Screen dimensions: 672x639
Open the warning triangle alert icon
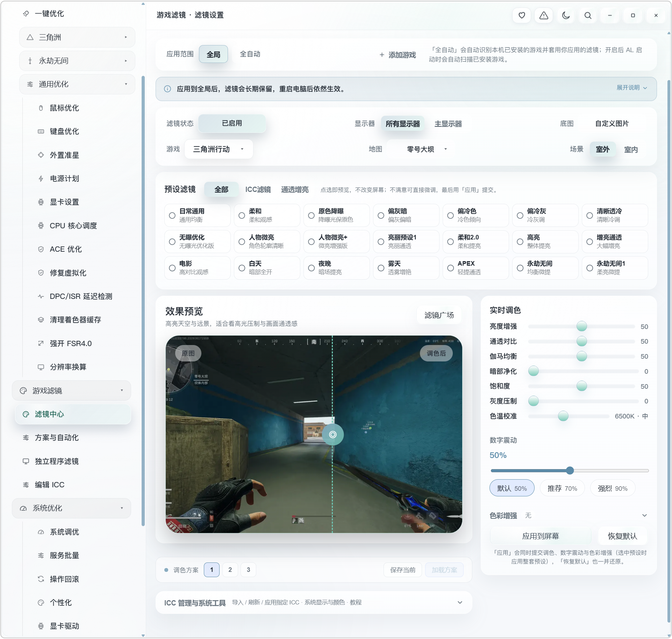[x=543, y=15]
